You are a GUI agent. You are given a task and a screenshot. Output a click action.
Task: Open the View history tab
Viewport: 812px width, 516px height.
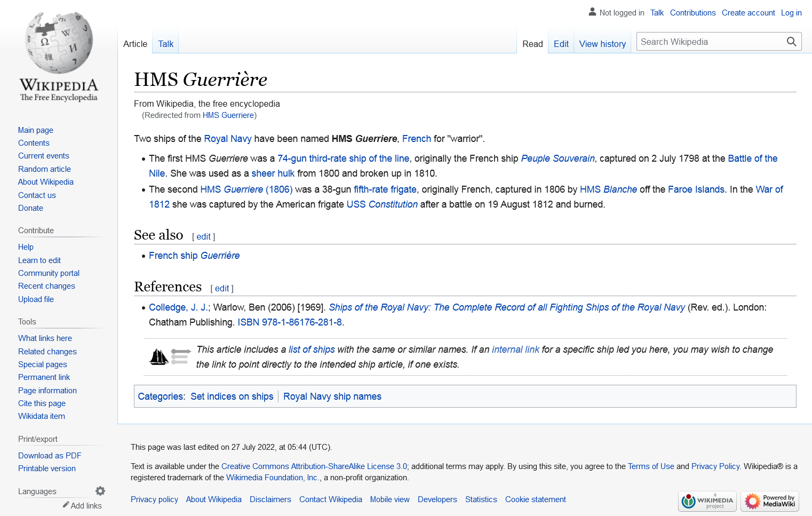point(602,44)
